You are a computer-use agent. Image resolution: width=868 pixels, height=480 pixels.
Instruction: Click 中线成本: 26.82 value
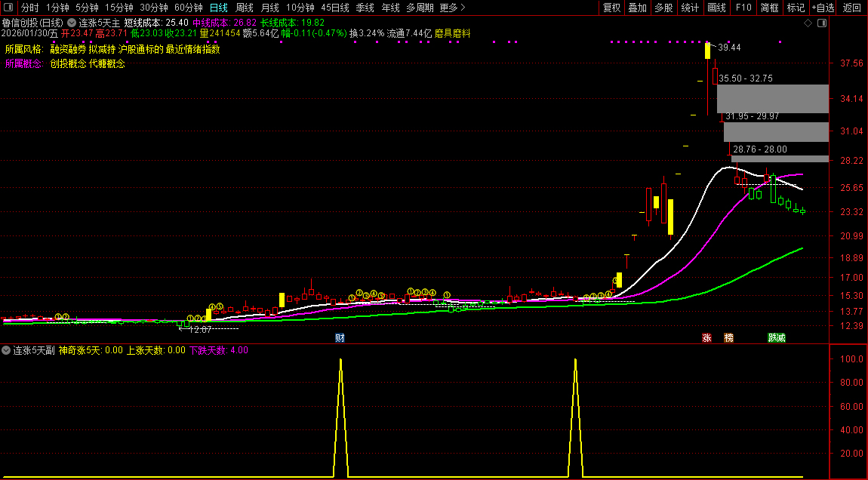click(x=224, y=23)
